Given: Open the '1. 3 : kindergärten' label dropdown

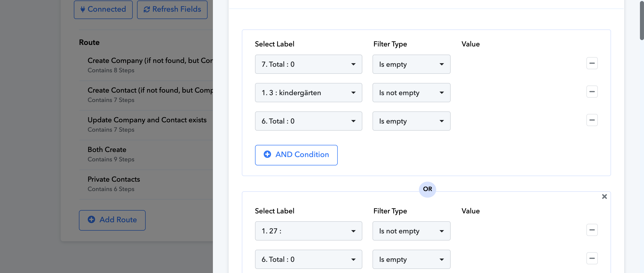Looking at the screenshot, I should point(308,93).
